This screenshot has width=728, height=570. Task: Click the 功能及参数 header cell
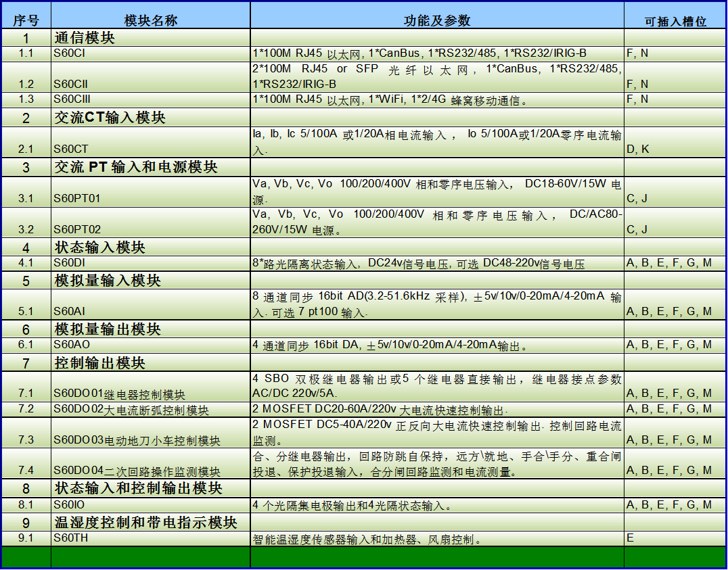[x=436, y=20]
